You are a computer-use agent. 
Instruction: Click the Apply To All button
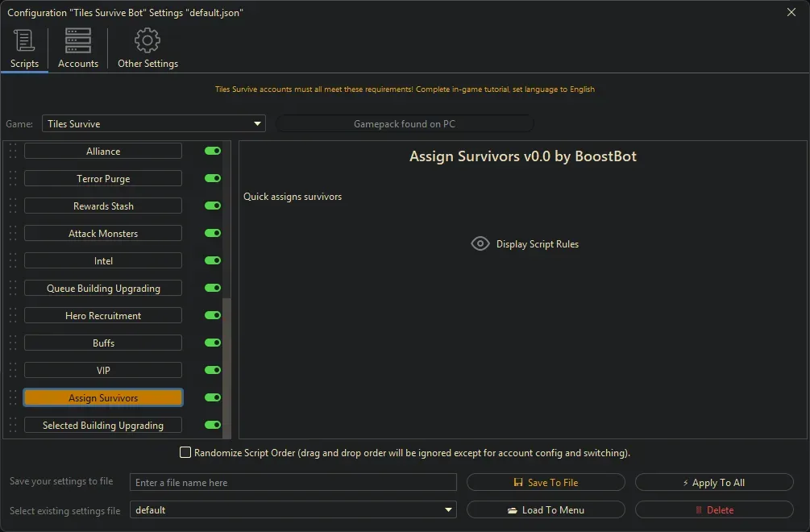click(714, 483)
